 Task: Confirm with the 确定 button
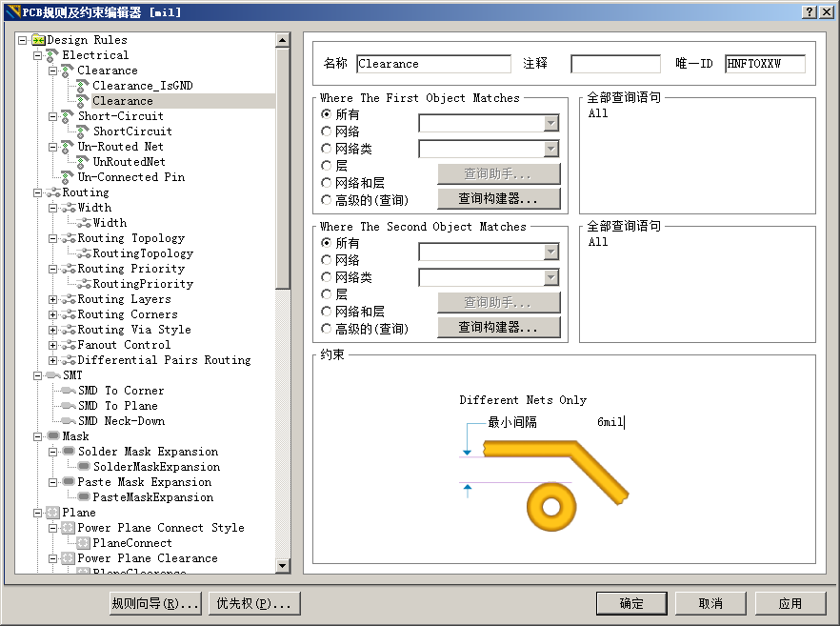pos(631,603)
